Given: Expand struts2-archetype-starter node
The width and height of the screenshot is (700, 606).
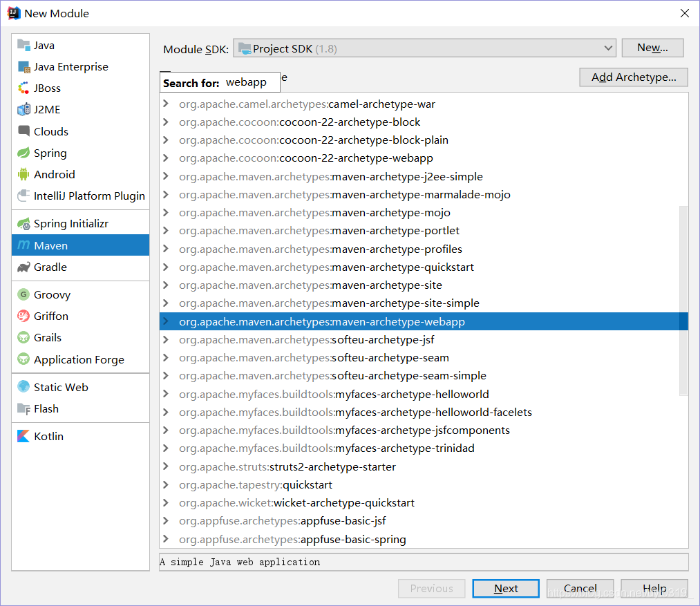Looking at the screenshot, I should 166,466.
